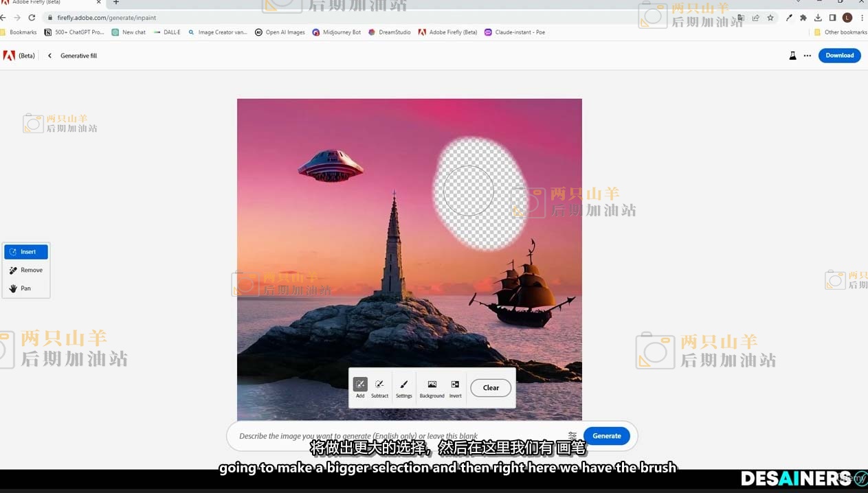Image resolution: width=868 pixels, height=493 pixels.
Task: Open brush Settings in the toolbar
Action: pyautogui.click(x=404, y=387)
